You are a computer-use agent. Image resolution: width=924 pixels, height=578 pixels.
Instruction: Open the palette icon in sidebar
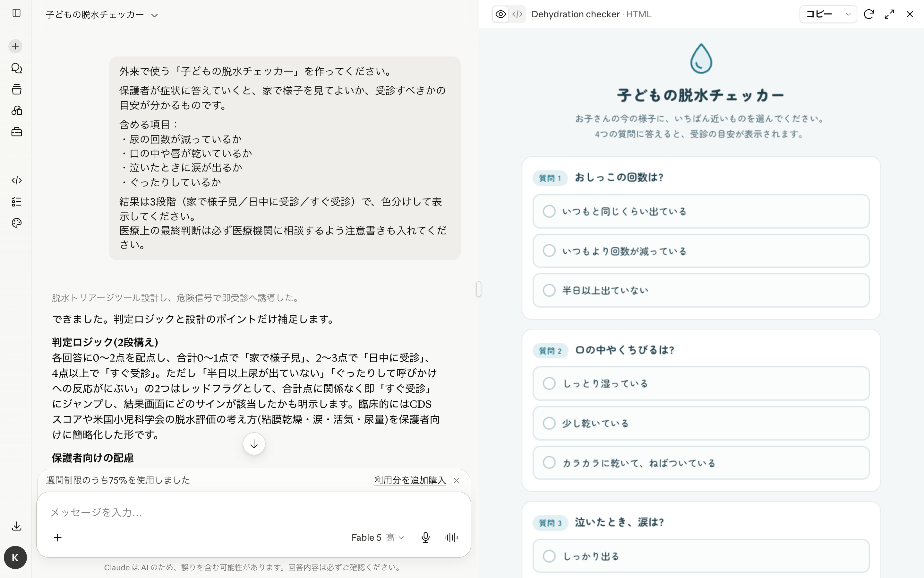pyautogui.click(x=16, y=223)
